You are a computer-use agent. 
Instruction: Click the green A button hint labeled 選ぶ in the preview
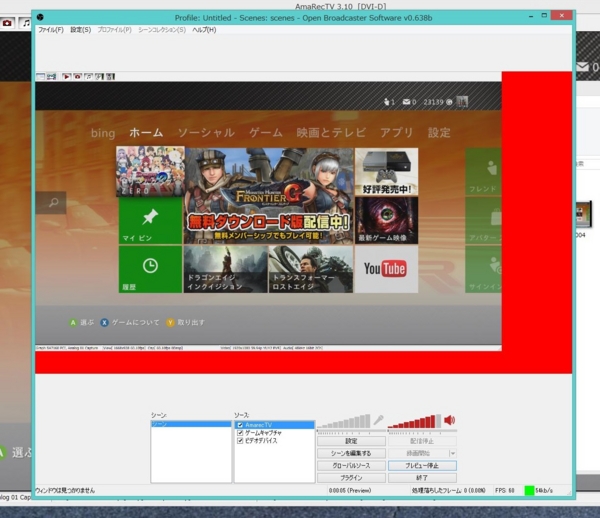(x=73, y=323)
